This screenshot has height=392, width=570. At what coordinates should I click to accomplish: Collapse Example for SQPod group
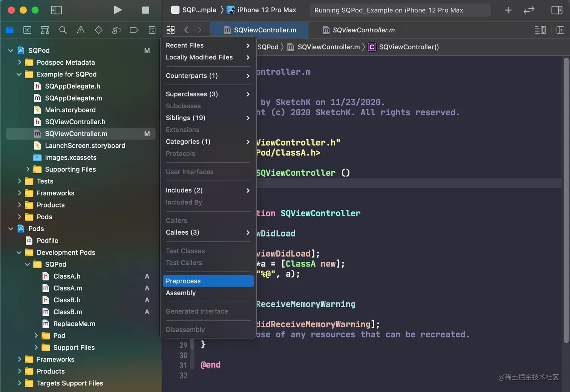pyautogui.click(x=19, y=74)
